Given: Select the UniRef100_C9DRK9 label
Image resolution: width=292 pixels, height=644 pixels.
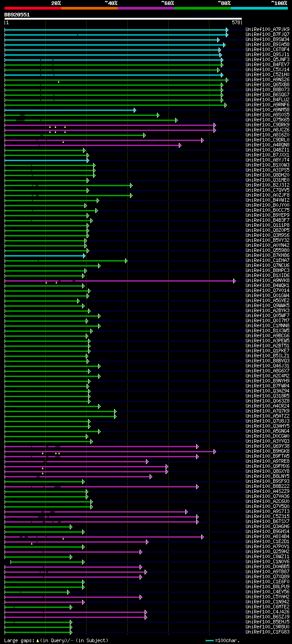Looking at the screenshot, I should (x=267, y=125).
